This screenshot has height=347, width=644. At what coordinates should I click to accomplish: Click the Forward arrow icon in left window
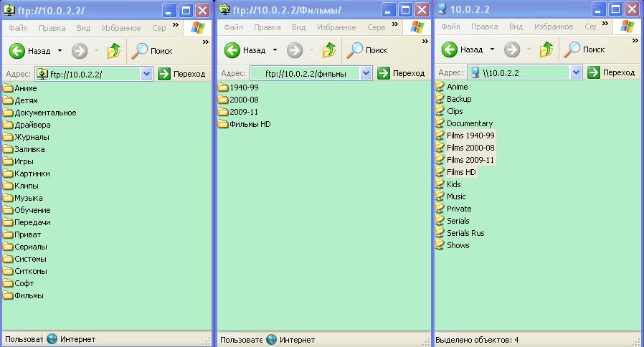pyautogui.click(x=80, y=51)
